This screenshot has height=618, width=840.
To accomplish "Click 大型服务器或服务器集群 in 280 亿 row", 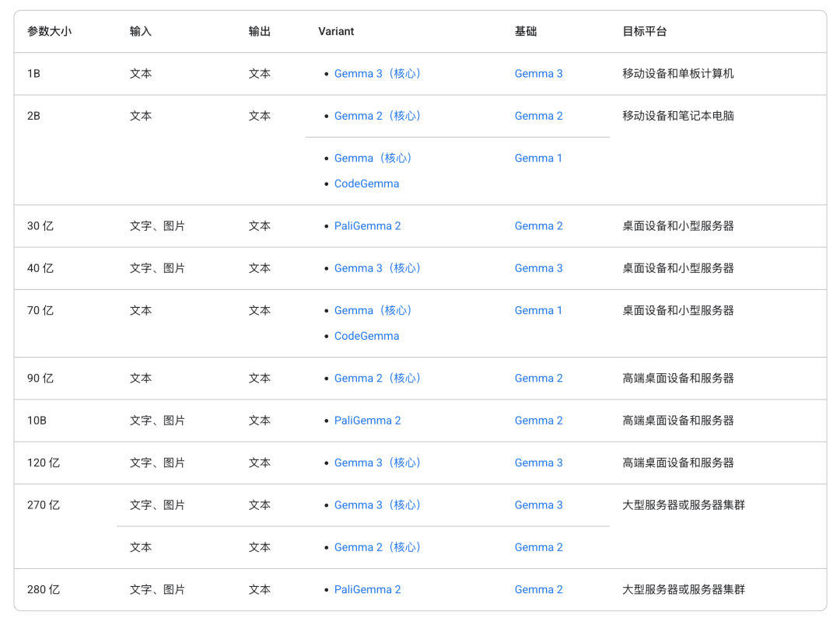I will click(684, 589).
